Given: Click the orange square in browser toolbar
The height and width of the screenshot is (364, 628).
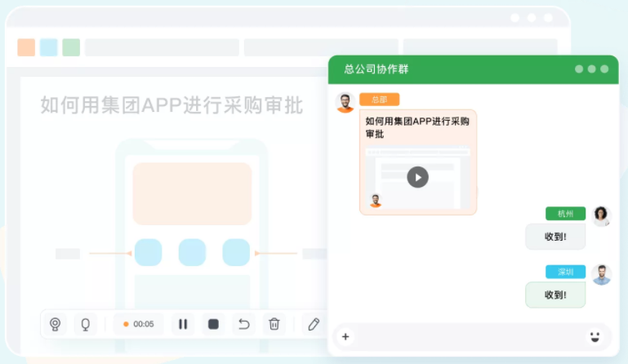Looking at the screenshot, I should coord(26,47).
